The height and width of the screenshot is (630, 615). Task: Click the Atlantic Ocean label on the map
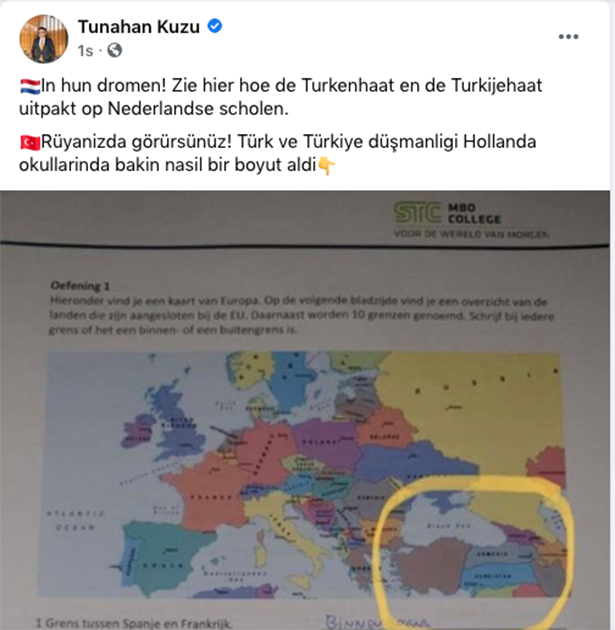click(76, 520)
